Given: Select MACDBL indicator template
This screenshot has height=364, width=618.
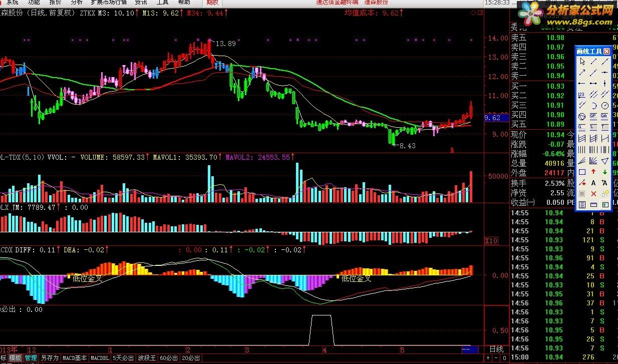Looking at the screenshot, I should 100,358.
